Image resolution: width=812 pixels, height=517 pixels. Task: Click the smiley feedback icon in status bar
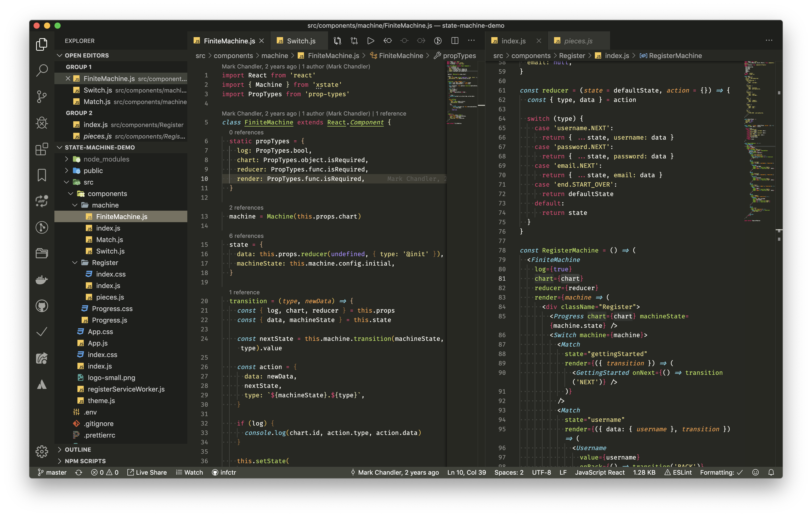[755, 472]
